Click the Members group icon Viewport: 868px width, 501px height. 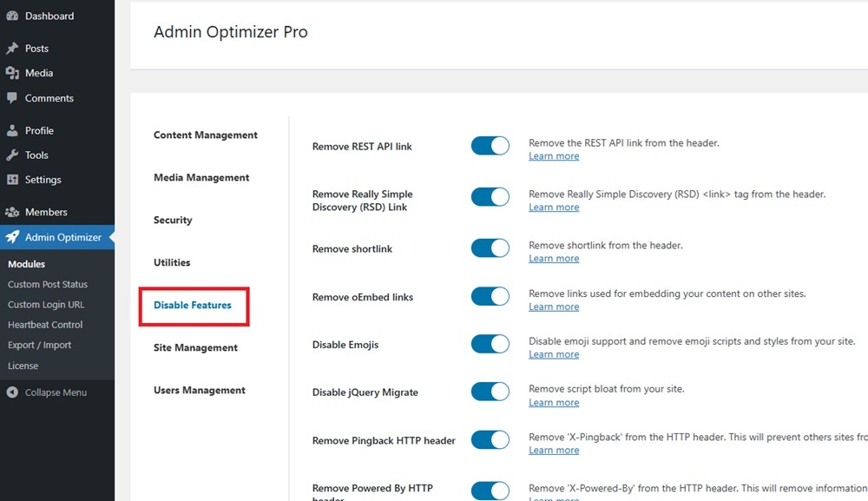12,212
